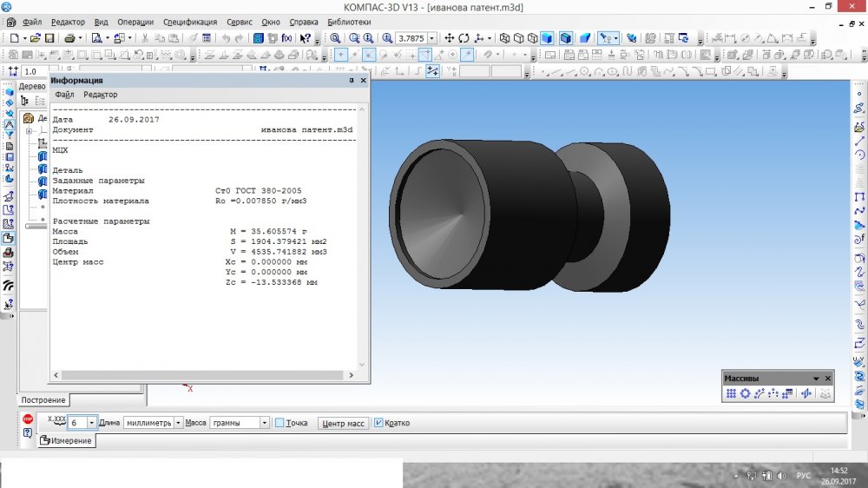Click right arrow of Информация scrollbar
Image resolution: width=868 pixels, height=488 pixels.
pos(351,375)
